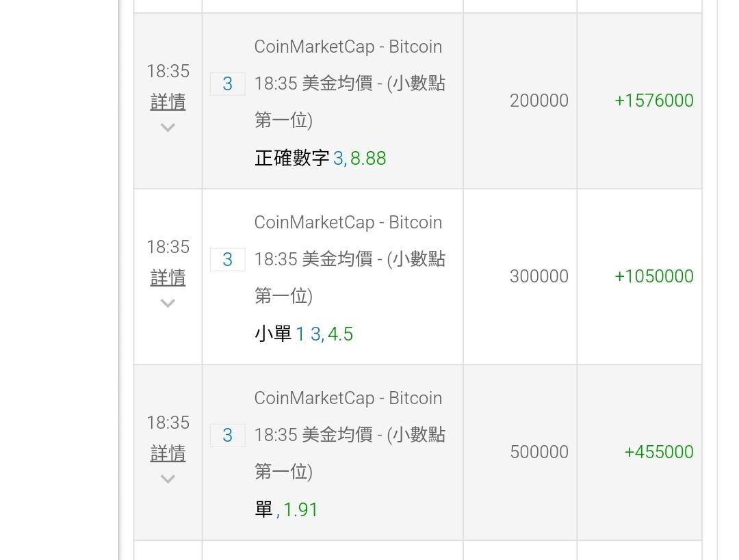Open 詳情 link in the 500000 bet row

(168, 453)
